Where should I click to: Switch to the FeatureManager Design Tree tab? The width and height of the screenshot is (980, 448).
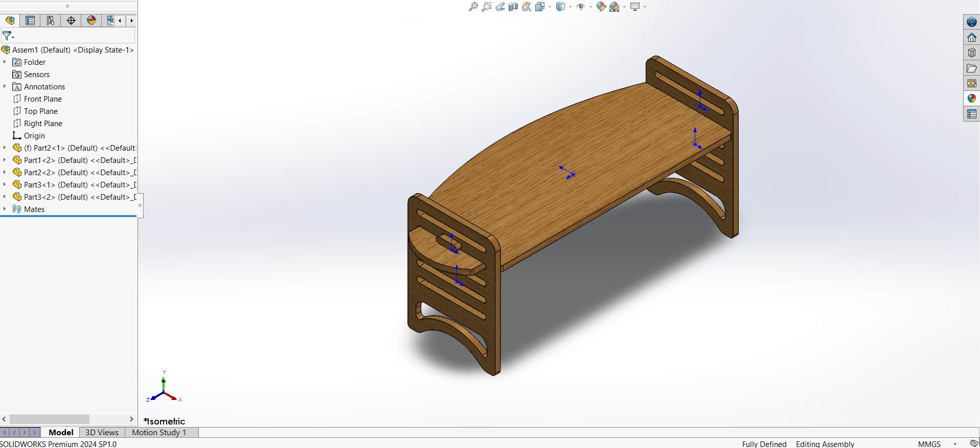coord(10,20)
